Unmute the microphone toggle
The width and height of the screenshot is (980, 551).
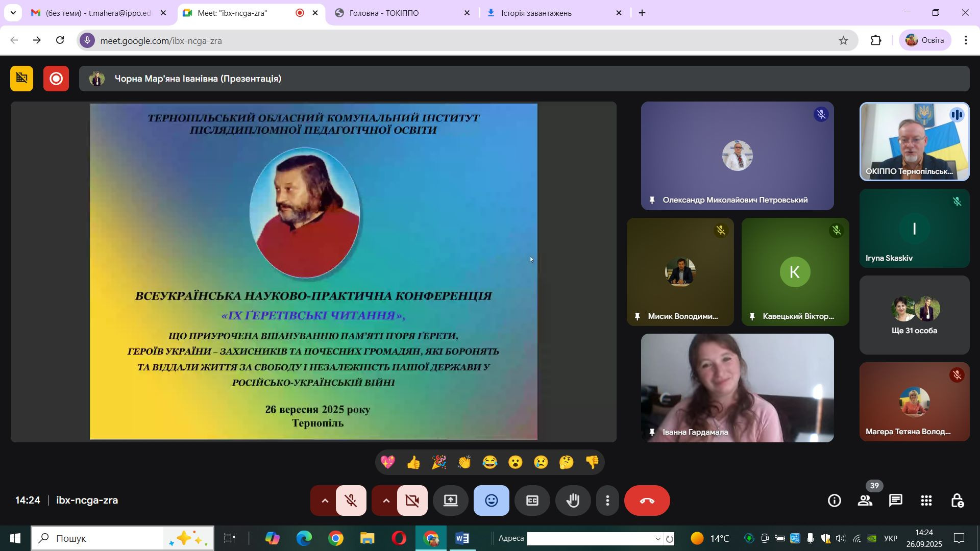tap(351, 501)
